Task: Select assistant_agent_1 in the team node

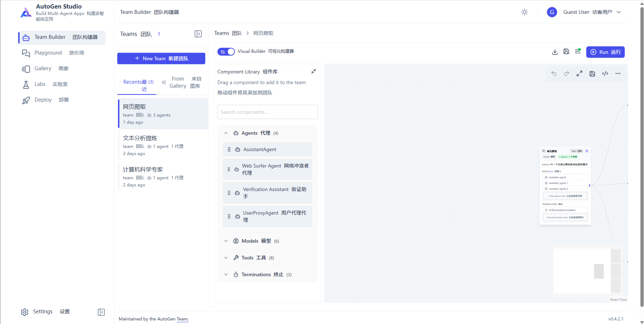Action: (x=565, y=183)
